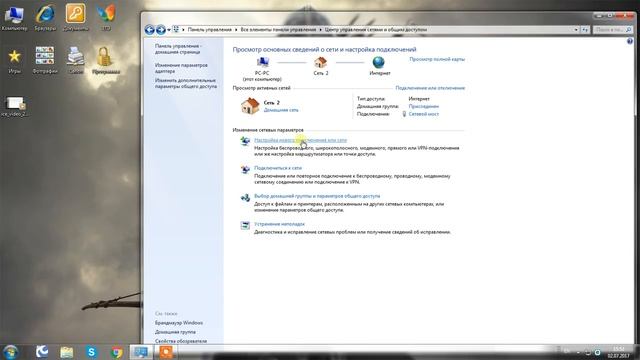Open the address bar history dropdown arrow
Image resolution: width=640 pixels, height=360 pixels.
coord(576,30)
